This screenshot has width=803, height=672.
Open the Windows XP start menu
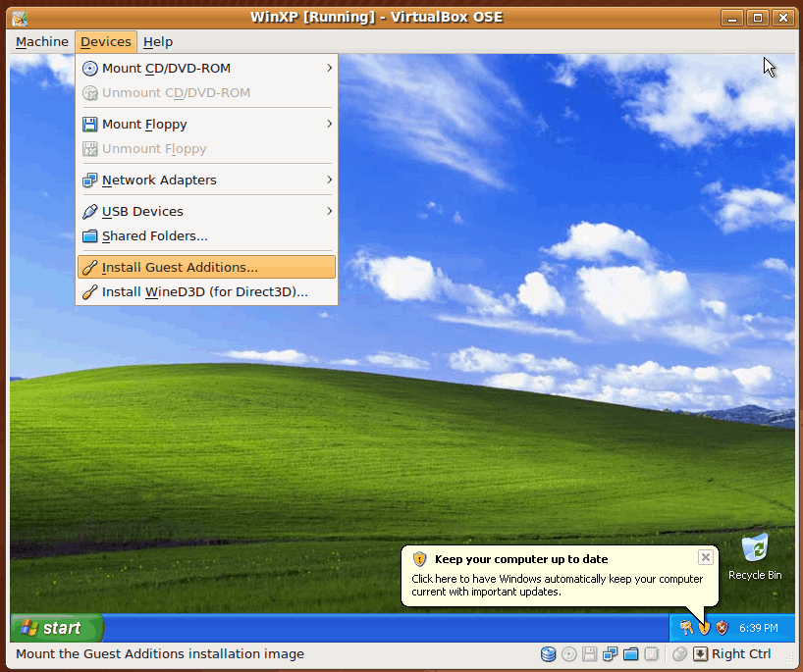coord(56,628)
